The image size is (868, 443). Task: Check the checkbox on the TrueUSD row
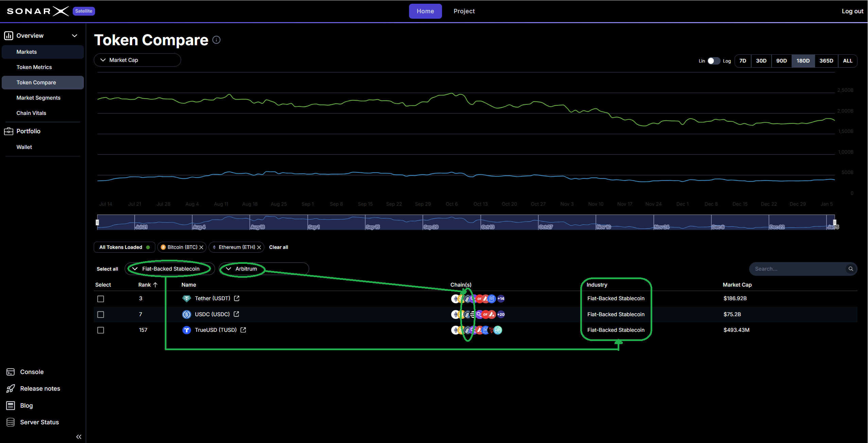coord(101,330)
